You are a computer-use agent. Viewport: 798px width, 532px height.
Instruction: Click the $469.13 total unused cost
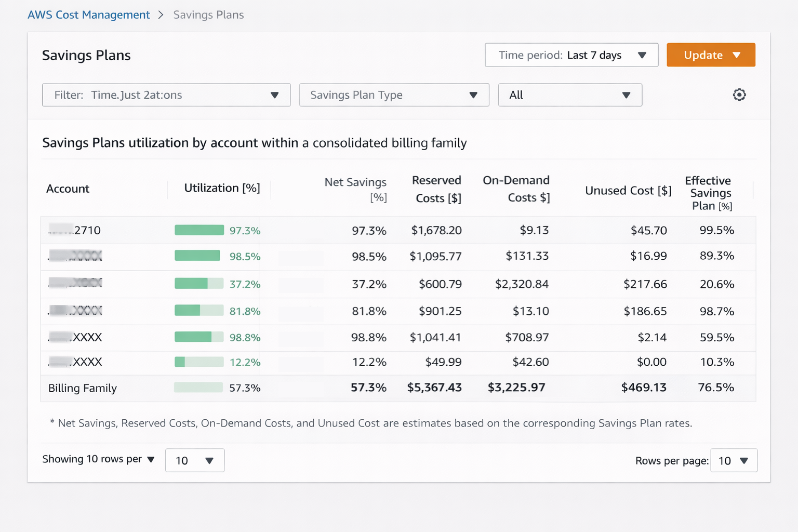click(644, 388)
